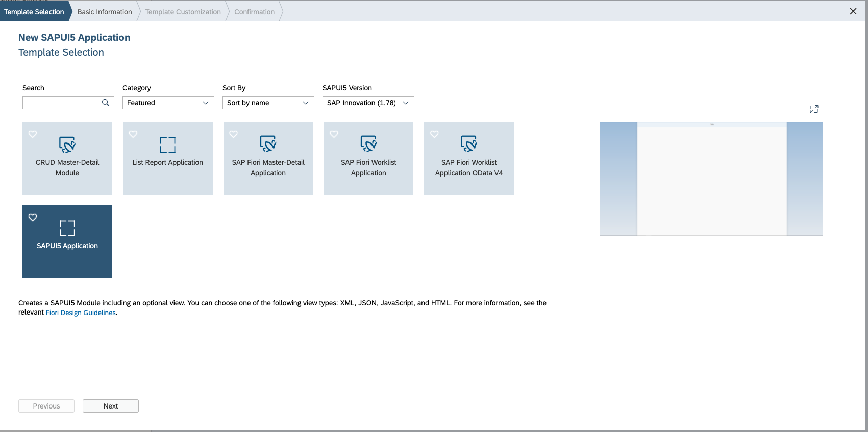The height and width of the screenshot is (432, 868).
Task: Click the search magnifier icon
Action: click(106, 103)
